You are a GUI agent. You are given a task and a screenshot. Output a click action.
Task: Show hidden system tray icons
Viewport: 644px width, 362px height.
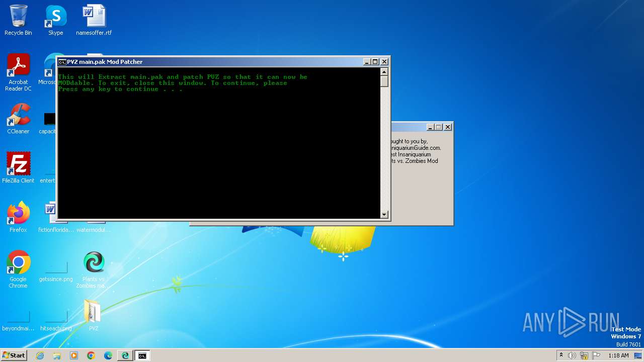pos(561,355)
